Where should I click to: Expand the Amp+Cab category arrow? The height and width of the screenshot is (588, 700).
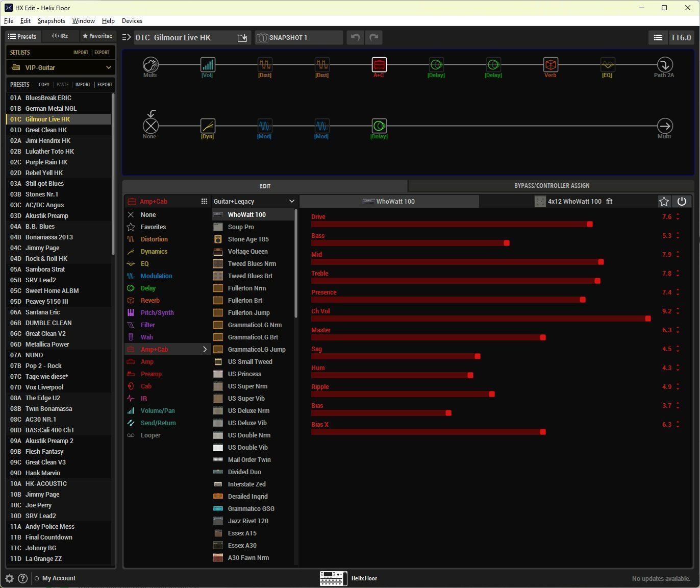[205, 350]
